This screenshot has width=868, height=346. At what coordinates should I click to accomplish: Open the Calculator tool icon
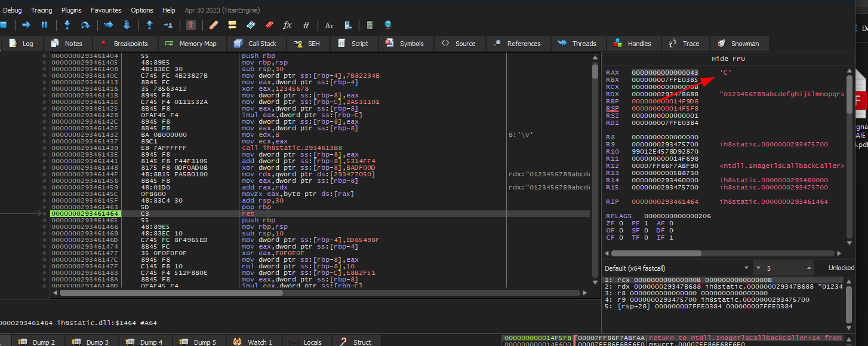pyautogui.click(x=370, y=25)
